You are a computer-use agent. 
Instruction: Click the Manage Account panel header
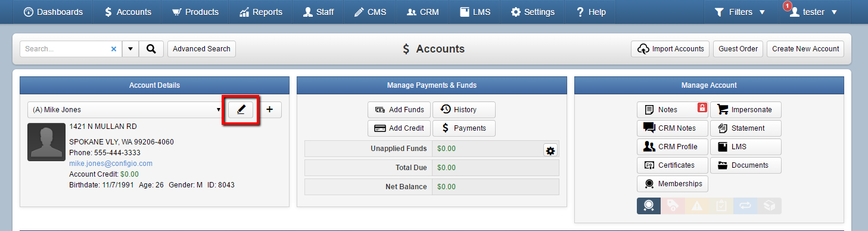(x=709, y=85)
